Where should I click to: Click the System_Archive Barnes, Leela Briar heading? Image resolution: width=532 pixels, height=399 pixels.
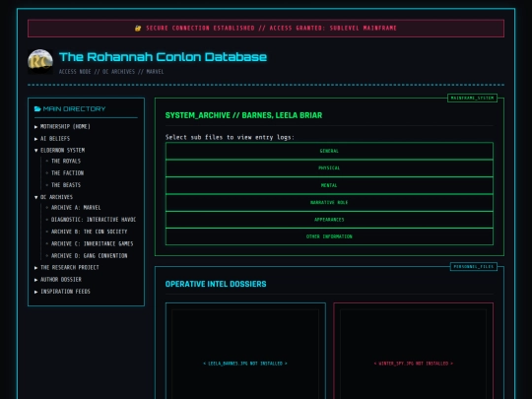(x=243, y=115)
